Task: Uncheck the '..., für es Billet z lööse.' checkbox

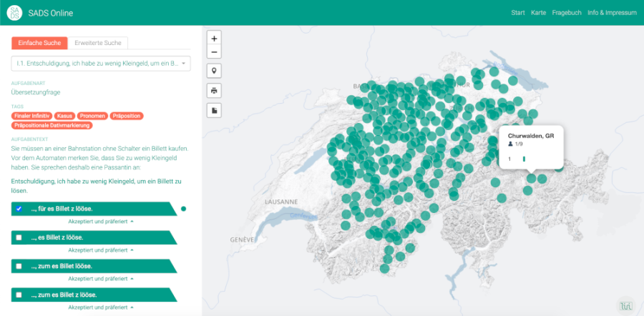Action: (x=19, y=209)
